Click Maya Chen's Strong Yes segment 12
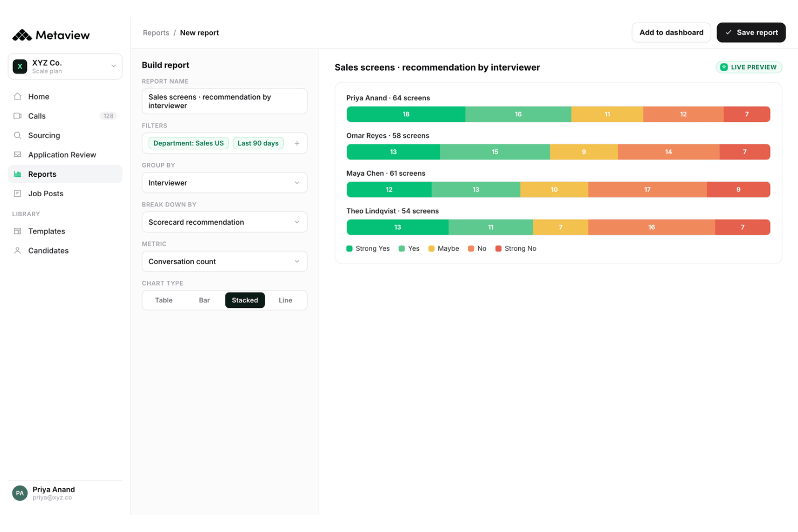798x532 pixels. pos(389,190)
